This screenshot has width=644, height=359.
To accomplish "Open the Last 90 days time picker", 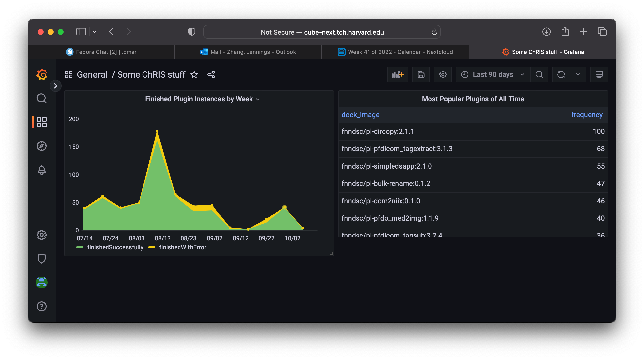I will pos(493,74).
